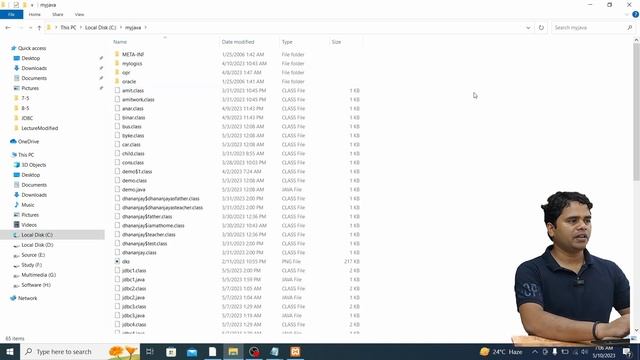This screenshot has height=360, width=640.
Task: Open the JDBC folder in Quick access
Action: pyautogui.click(x=27, y=118)
